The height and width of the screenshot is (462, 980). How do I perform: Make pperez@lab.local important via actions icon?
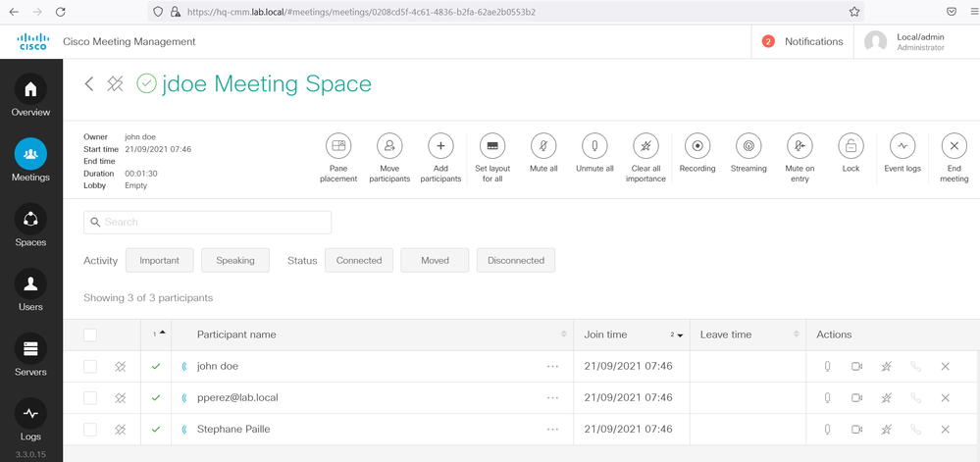(886, 397)
